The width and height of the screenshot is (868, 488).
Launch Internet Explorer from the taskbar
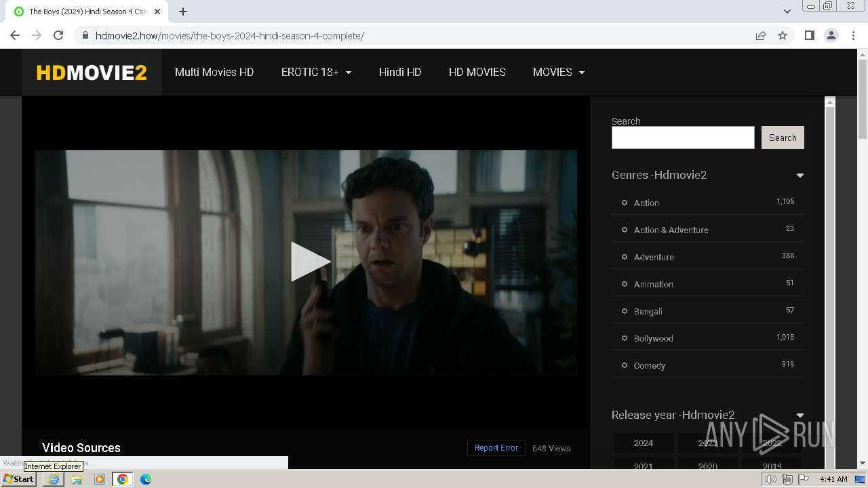(x=54, y=479)
